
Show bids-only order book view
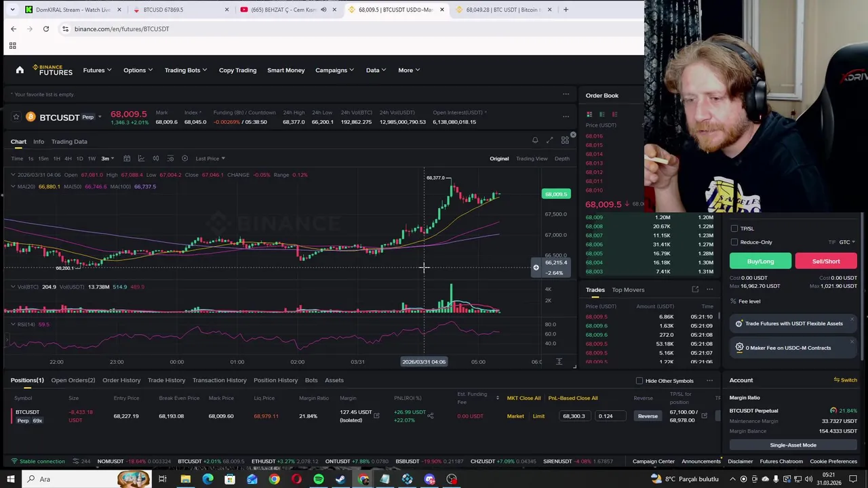pos(602,115)
